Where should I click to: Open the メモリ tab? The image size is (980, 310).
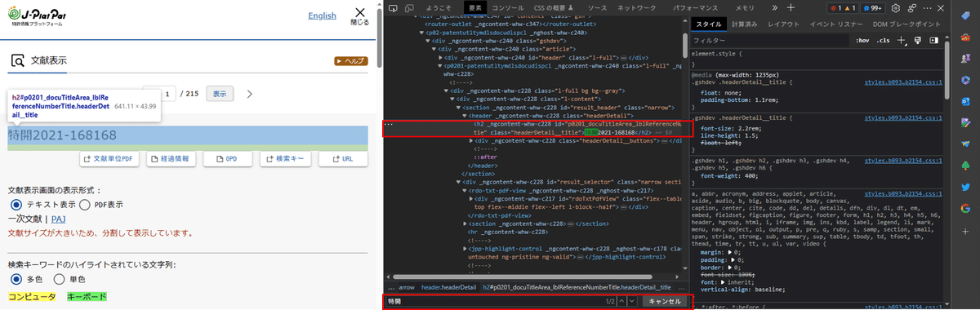tap(744, 7)
